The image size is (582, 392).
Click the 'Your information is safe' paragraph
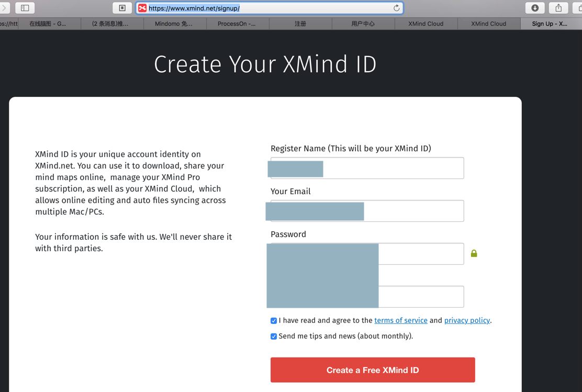(133, 242)
